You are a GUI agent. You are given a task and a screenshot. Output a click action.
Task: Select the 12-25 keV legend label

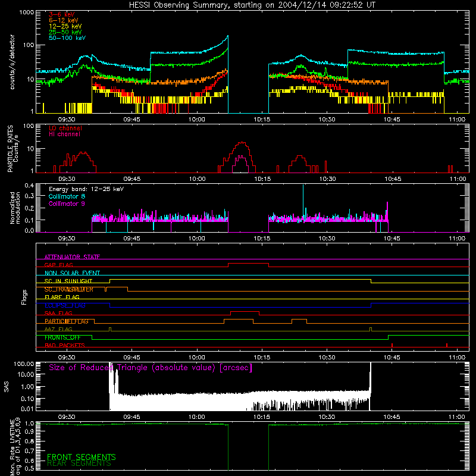point(65,26)
